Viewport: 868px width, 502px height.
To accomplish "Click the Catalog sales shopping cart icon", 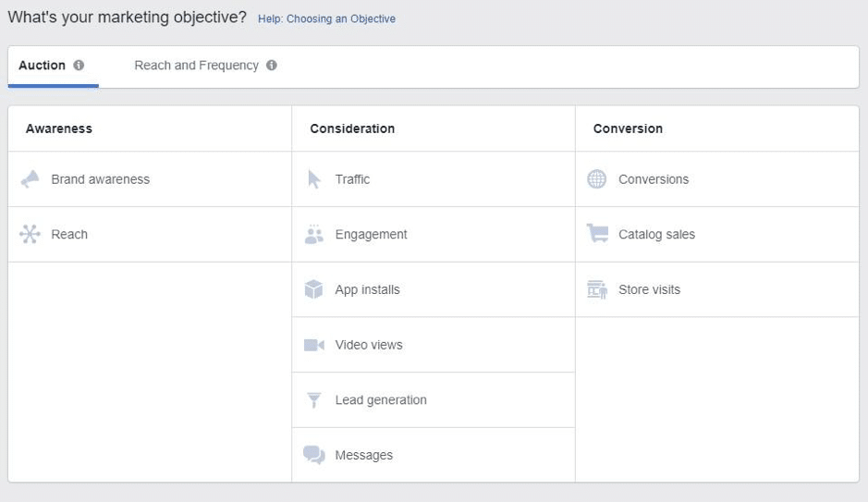I will coord(597,234).
